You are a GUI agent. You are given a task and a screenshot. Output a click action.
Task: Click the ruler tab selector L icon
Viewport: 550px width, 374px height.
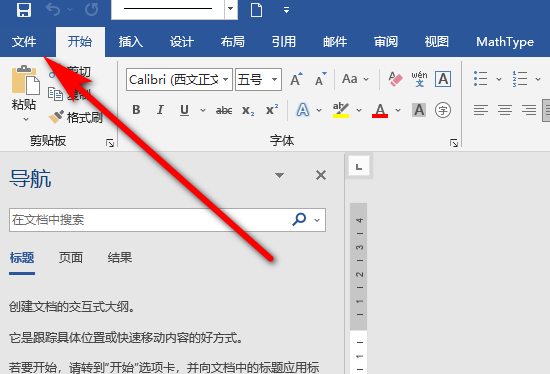(x=359, y=166)
